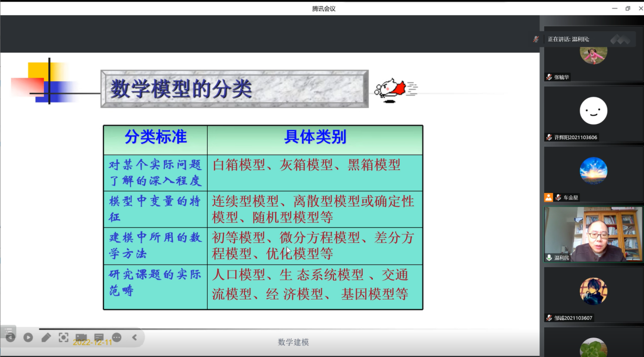Click the sunset avatar of 车金星
644x357 pixels.
tap(593, 171)
